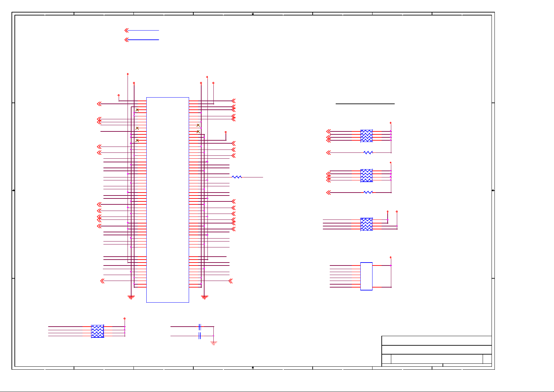This screenshot has width=554, height=392.
Task: Select the bottom no-connect X on left pins
Action: (x=137, y=140)
